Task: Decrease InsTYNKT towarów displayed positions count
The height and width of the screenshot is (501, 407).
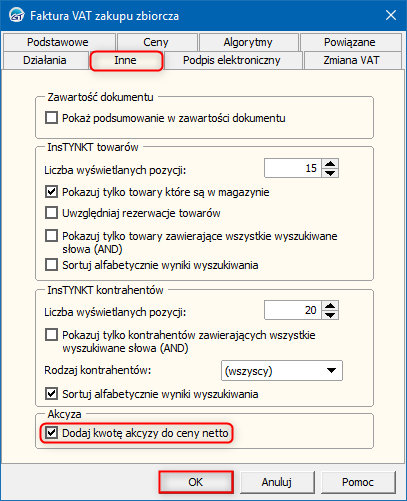Action: click(x=330, y=173)
